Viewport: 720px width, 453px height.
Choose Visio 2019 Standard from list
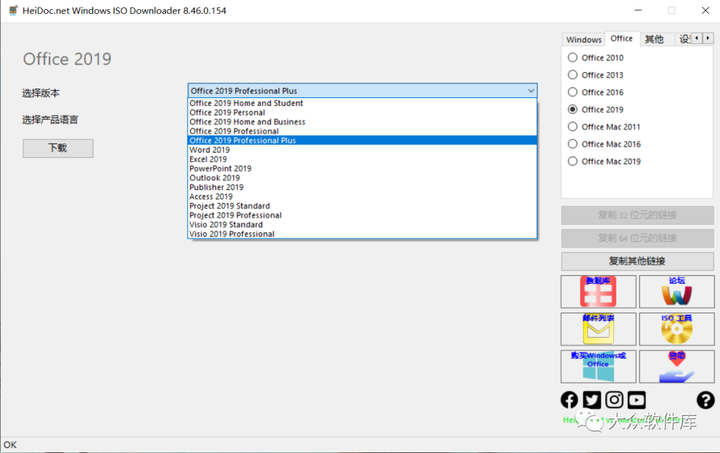[362, 224]
